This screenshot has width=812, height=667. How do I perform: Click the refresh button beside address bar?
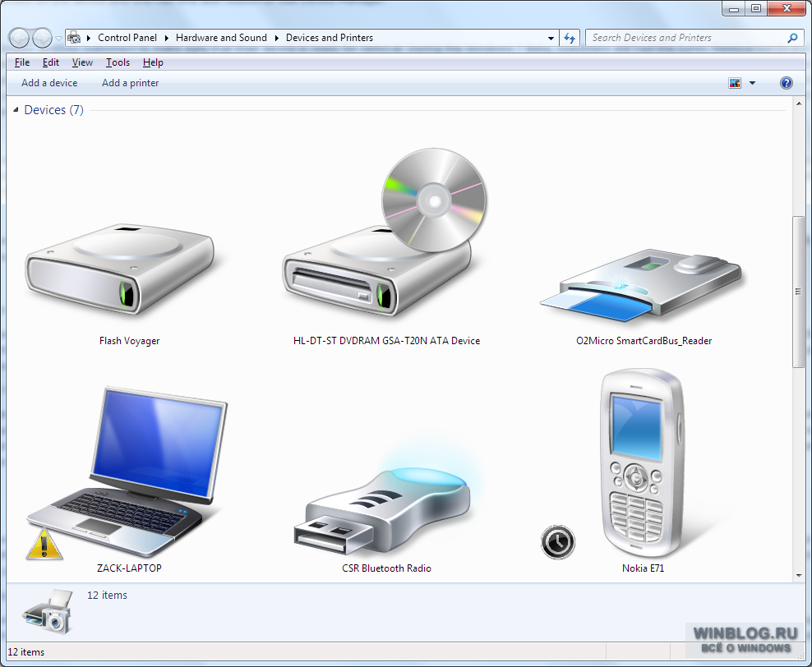coord(570,38)
